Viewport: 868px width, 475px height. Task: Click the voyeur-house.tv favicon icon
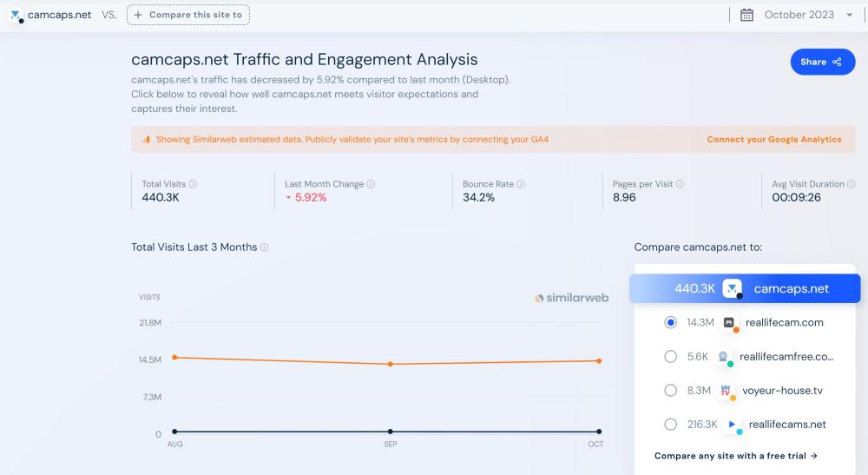[x=727, y=391]
